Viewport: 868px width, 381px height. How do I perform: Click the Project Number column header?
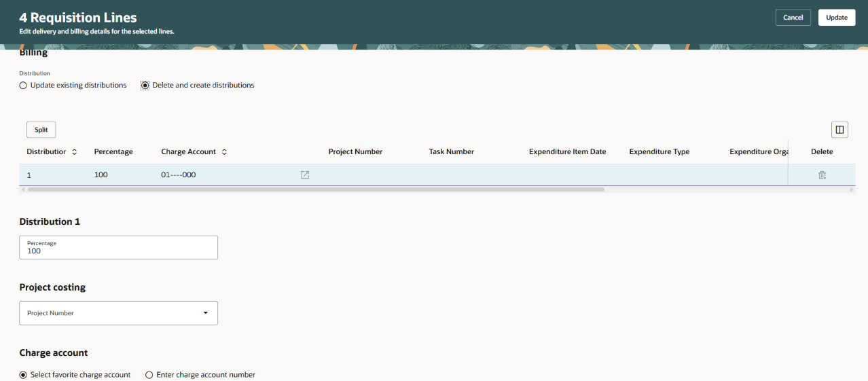355,152
